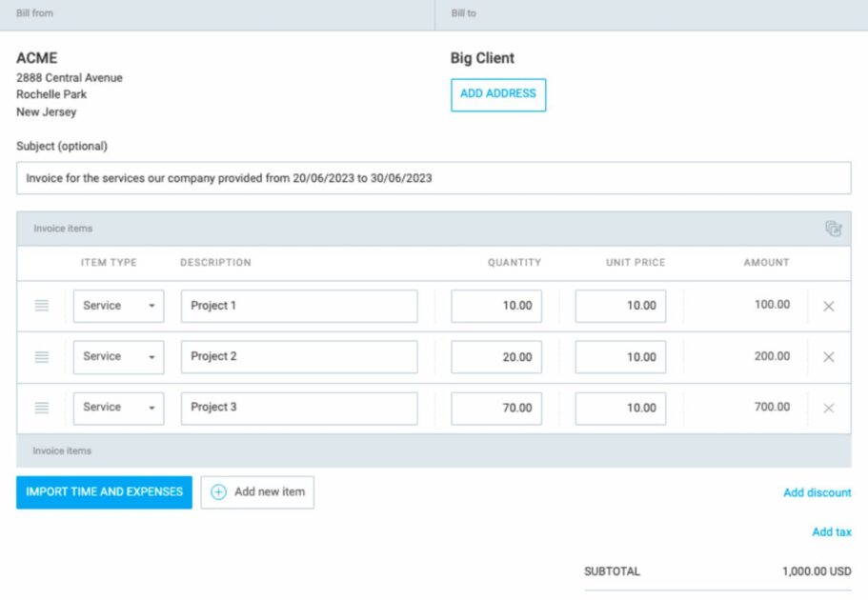Screen dimensions: 868x600
Task: Click the plus icon to add new item
Action: 218,491
